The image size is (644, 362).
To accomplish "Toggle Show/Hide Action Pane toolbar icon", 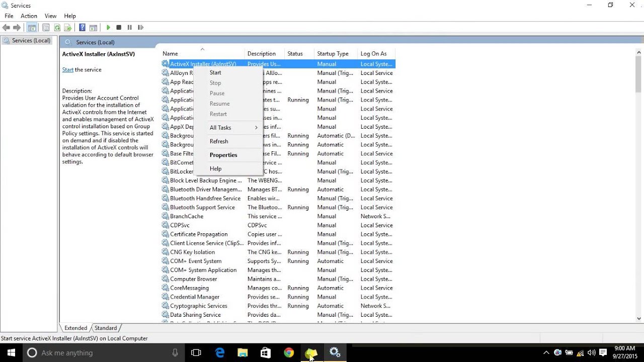I will tap(93, 28).
